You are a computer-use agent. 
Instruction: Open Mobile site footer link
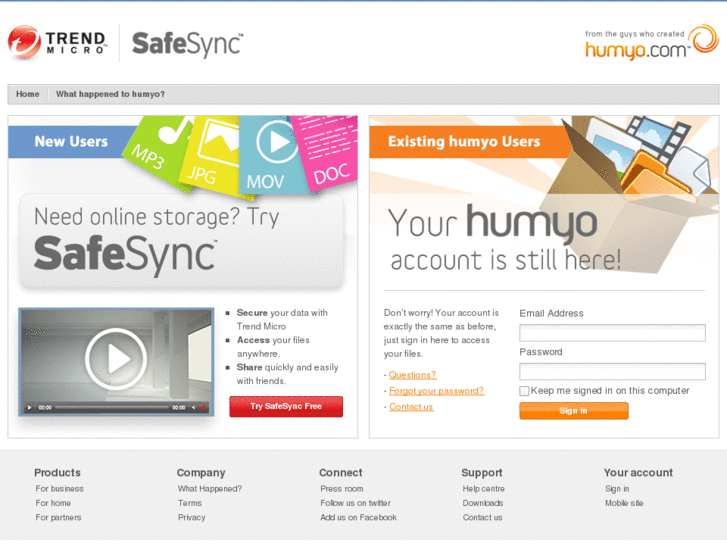624,503
